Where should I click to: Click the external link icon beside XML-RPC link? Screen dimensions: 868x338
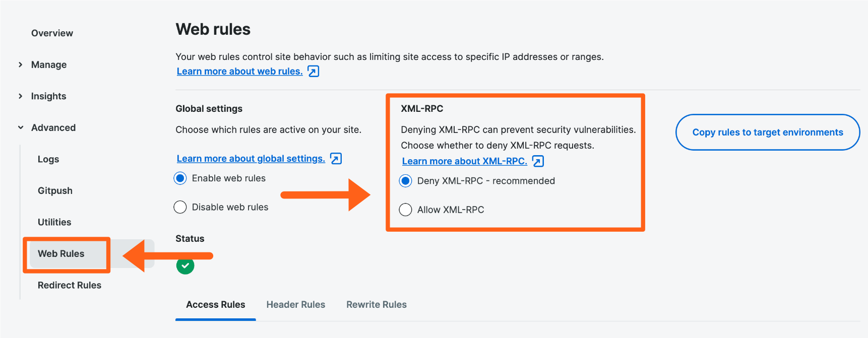pyautogui.click(x=537, y=161)
